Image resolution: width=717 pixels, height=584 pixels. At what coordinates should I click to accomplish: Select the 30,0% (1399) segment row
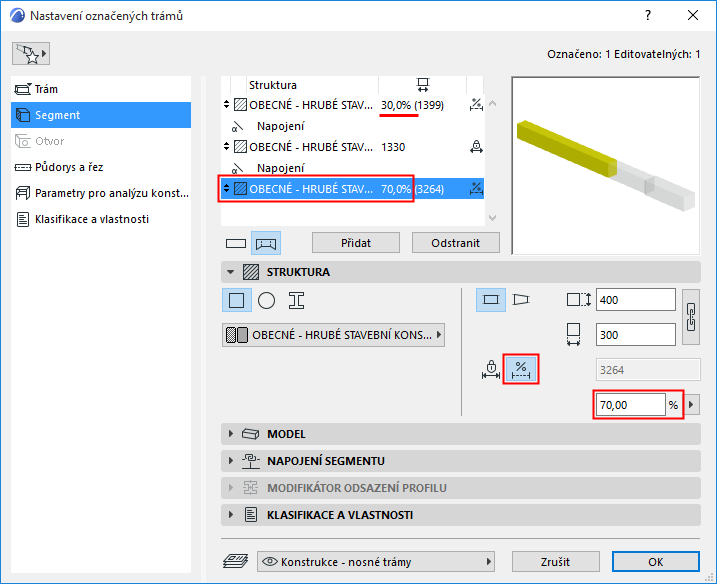(352, 105)
